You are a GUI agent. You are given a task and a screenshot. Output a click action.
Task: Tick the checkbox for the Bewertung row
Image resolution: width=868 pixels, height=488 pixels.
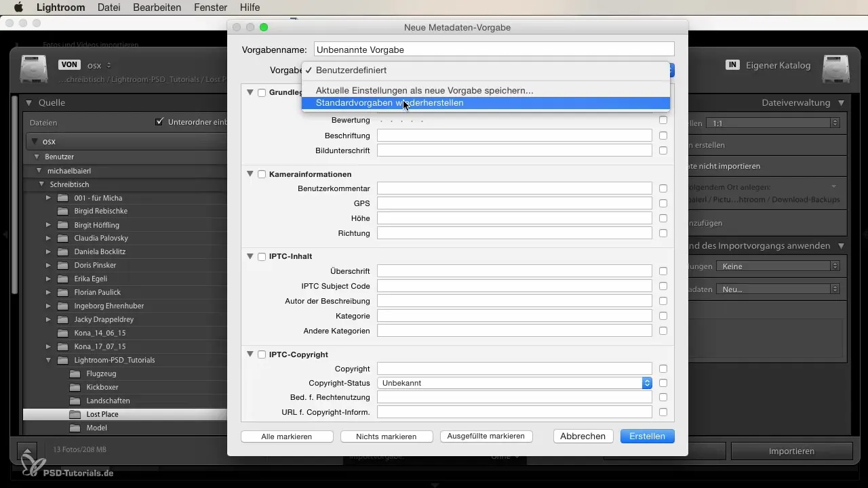[x=663, y=121]
